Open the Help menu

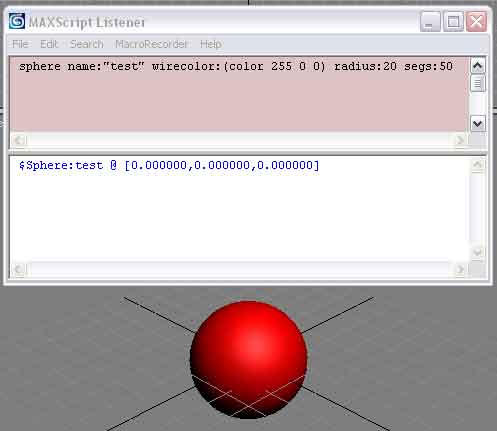coord(211,44)
